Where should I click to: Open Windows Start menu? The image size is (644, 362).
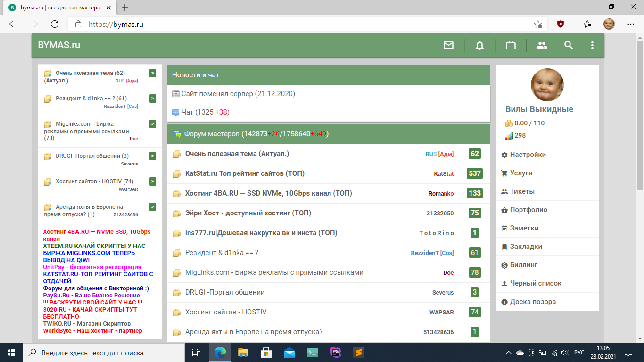(x=11, y=353)
